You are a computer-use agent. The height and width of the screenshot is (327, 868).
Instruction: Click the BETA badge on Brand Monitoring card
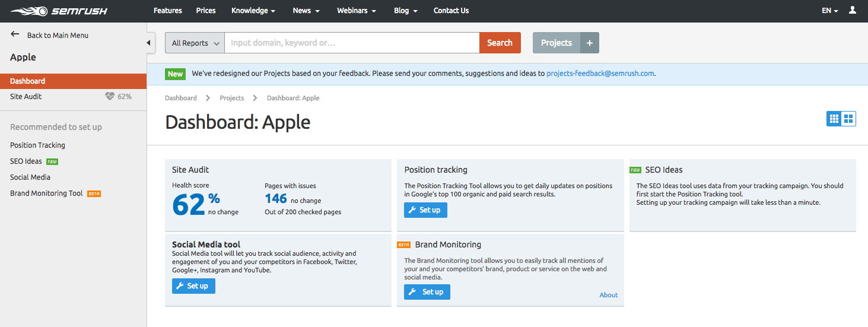(x=404, y=245)
